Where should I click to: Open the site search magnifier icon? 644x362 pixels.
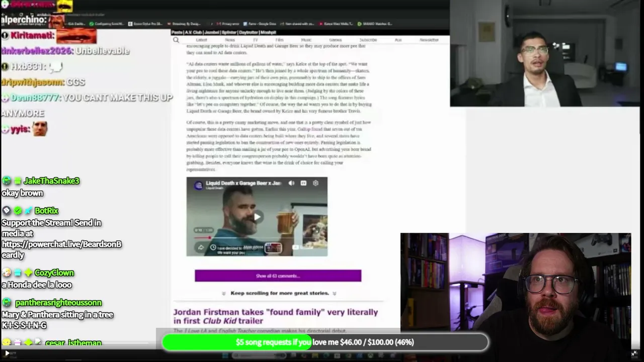[x=176, y=40]
